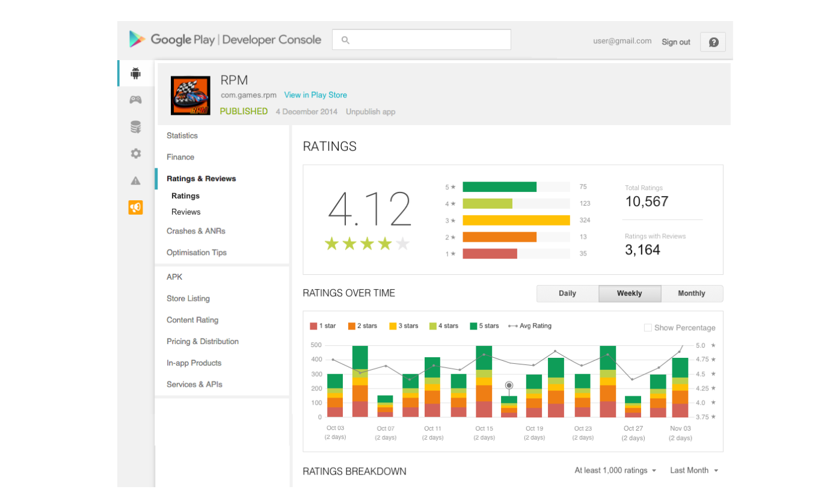Screen dimensions: 836x504
Task: Click user@gmail.com account label
Action: pos(622,41)
